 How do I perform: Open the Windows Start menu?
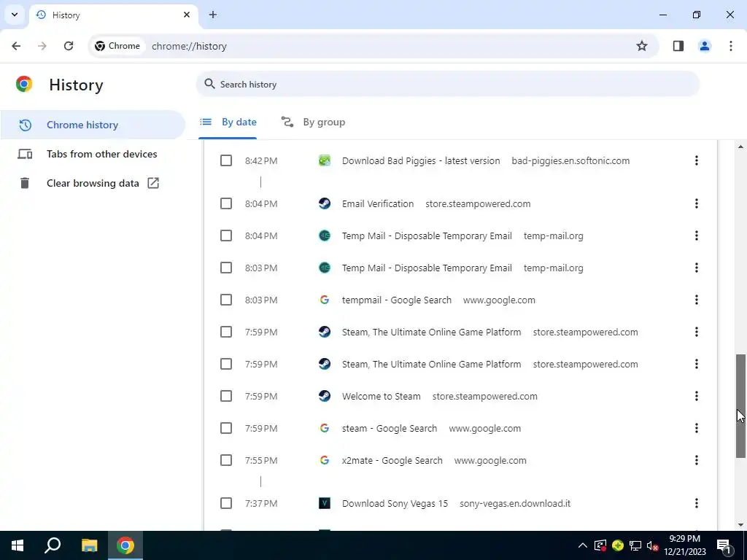pos(18,545)
